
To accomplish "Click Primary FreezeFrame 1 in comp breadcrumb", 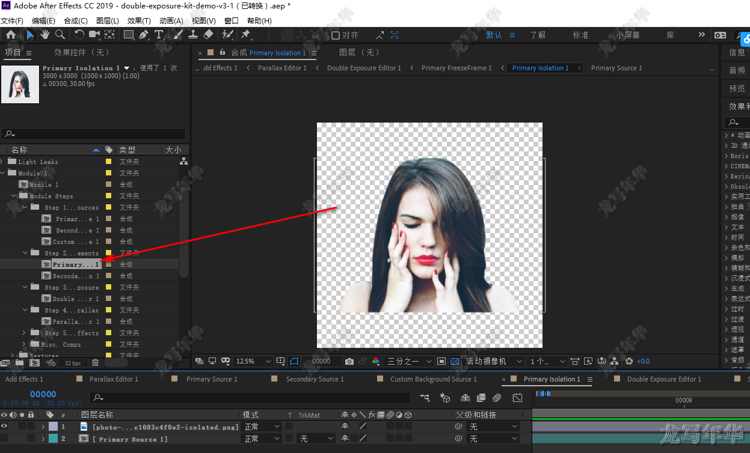I will coord(456,68).
